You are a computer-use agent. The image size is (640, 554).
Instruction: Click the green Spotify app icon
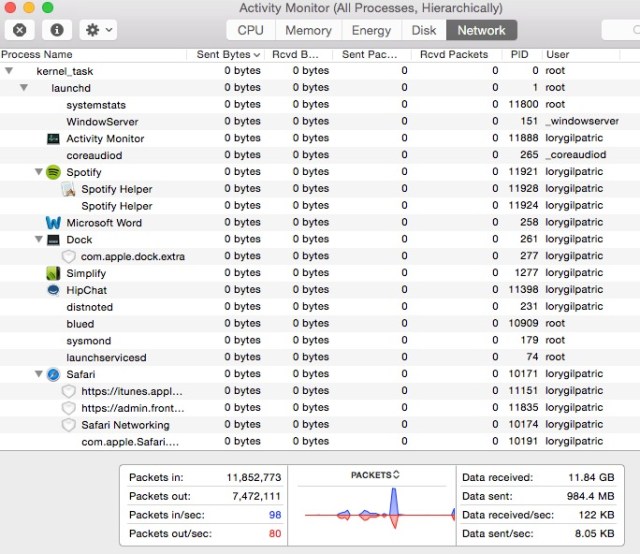53,172
